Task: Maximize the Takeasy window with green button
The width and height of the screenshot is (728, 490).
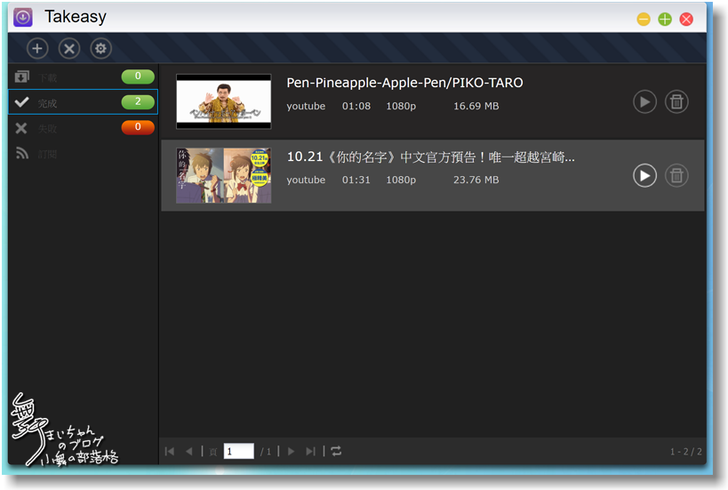Action: click(665, 19)
